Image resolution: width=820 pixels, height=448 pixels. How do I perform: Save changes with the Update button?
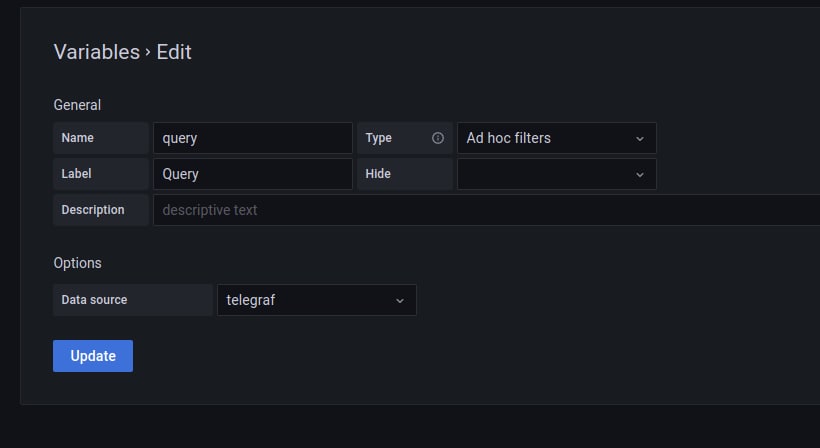(x=93, y=356)
